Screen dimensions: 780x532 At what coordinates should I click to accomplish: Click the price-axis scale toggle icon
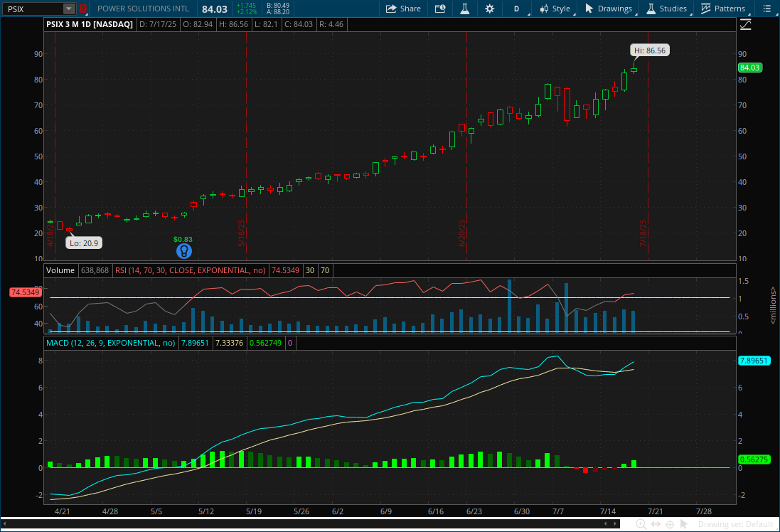pos(745,24)
